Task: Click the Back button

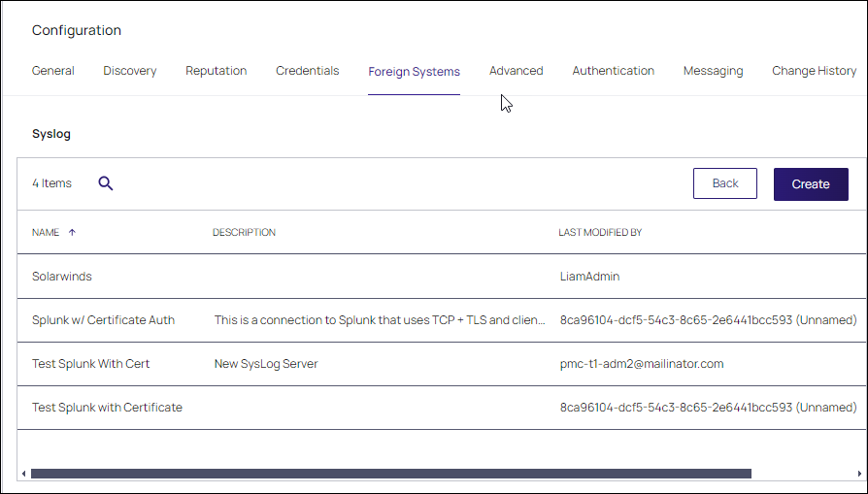Action: tap(725, 183)
